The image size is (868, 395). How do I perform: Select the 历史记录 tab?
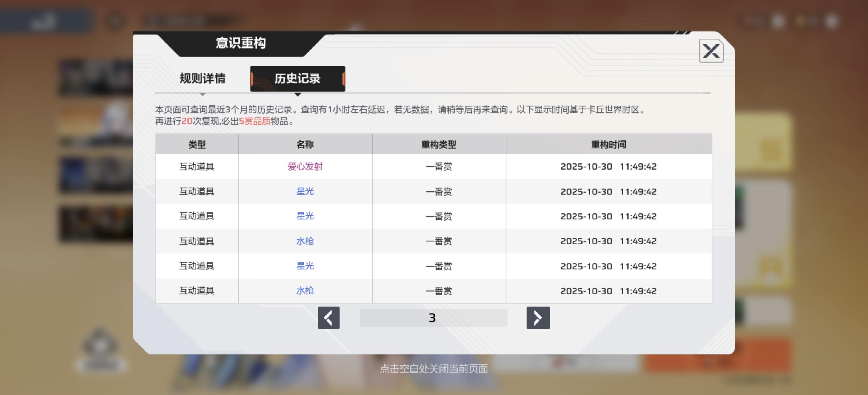point(298,78)
